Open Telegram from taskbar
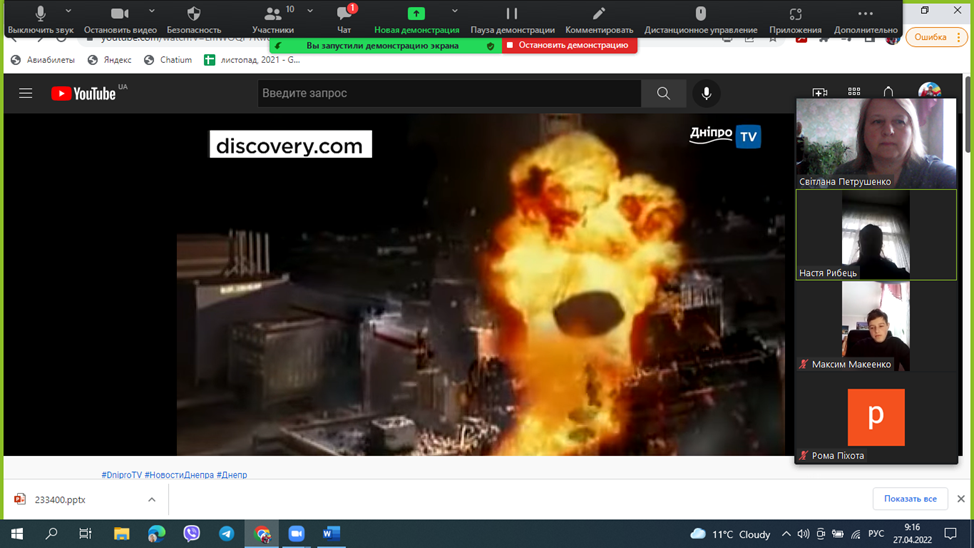Screen dimensions: 974x548 (x=227, y=534)
